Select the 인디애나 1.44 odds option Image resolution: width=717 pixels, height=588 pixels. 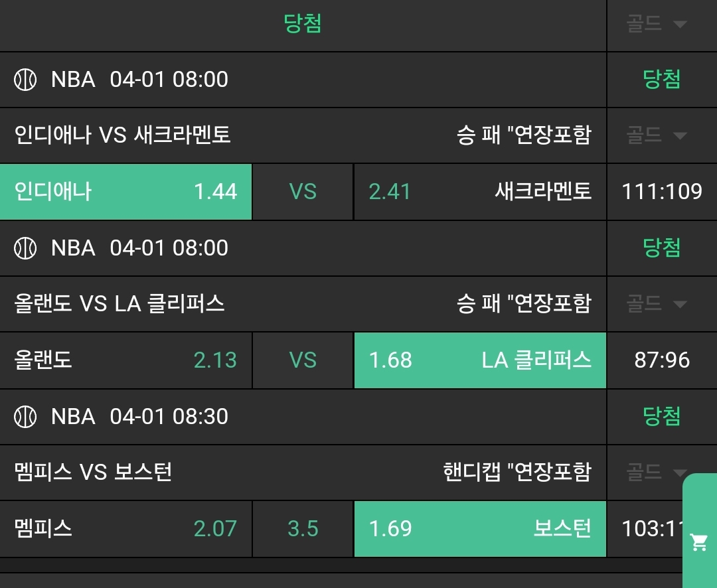pyautogui.click(x=125, y=192)
